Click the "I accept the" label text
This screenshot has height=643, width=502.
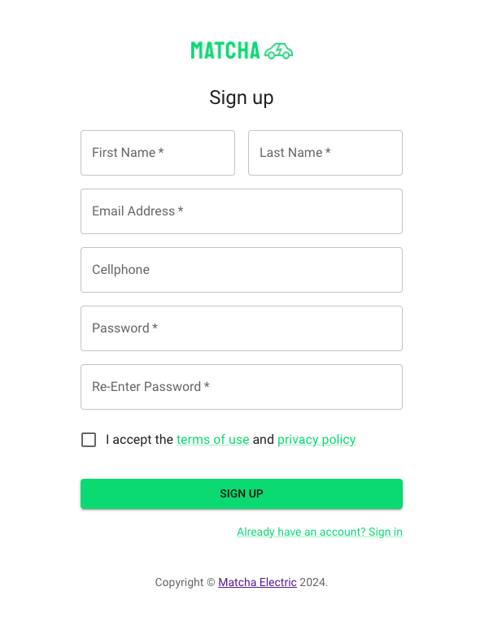(139, 440)
